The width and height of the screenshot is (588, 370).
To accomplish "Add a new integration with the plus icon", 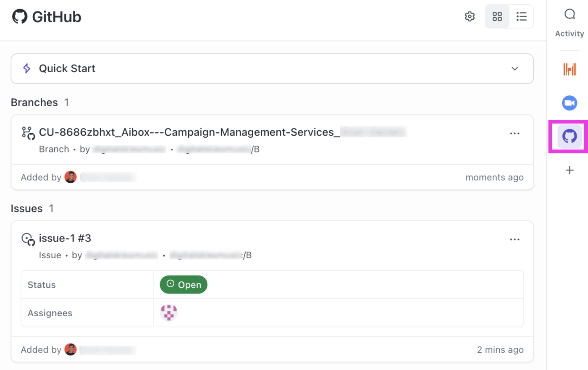I will click(569, 170).
